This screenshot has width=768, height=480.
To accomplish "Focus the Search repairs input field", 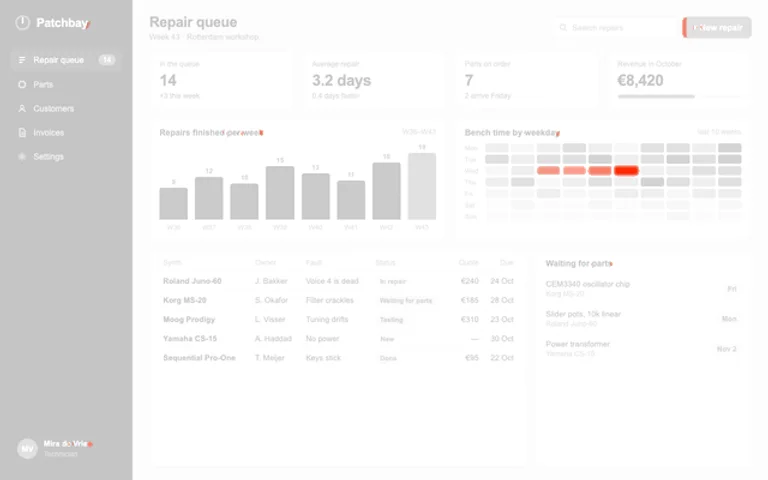I will click(x=616, y=27).
